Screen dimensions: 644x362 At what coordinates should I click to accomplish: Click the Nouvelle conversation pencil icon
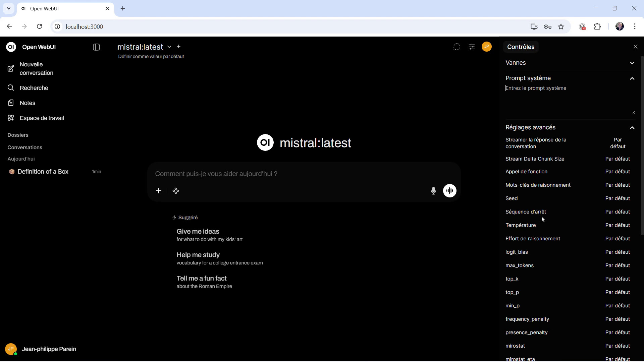click(x=11, y=69)
